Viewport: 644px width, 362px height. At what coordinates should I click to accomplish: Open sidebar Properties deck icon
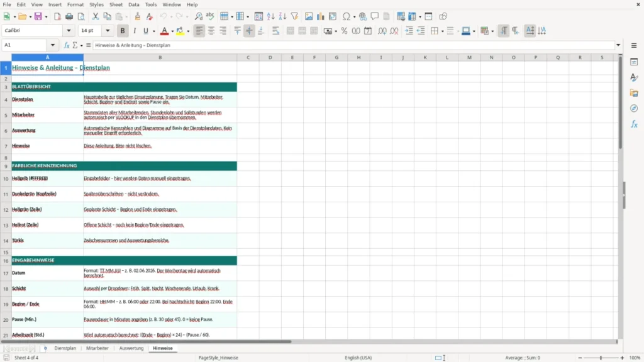(634, 62)
